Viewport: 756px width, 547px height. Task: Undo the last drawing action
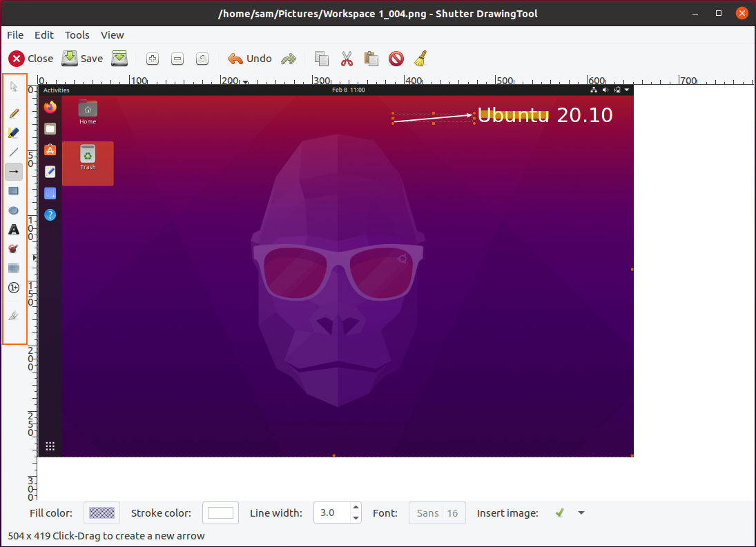[x=250, y=59]
